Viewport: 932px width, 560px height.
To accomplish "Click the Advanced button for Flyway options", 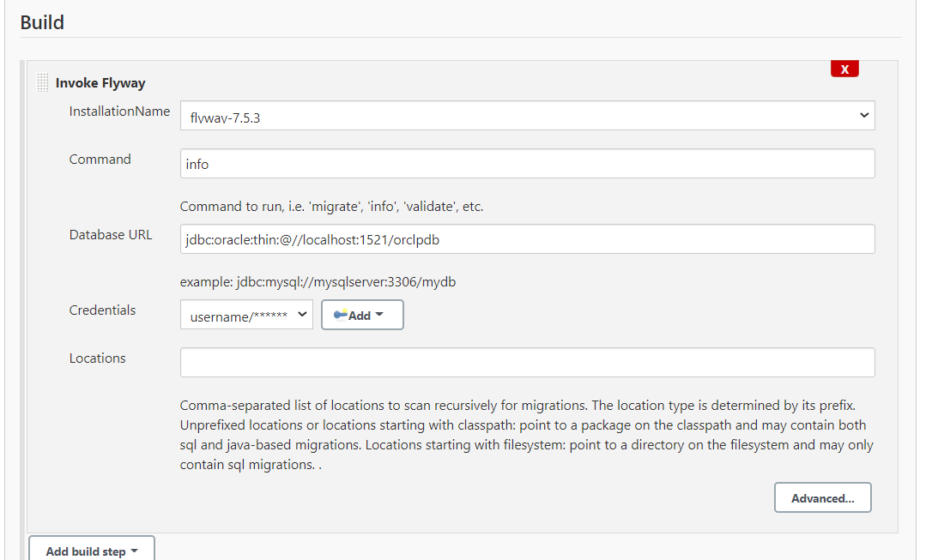I will pos(821,497).
